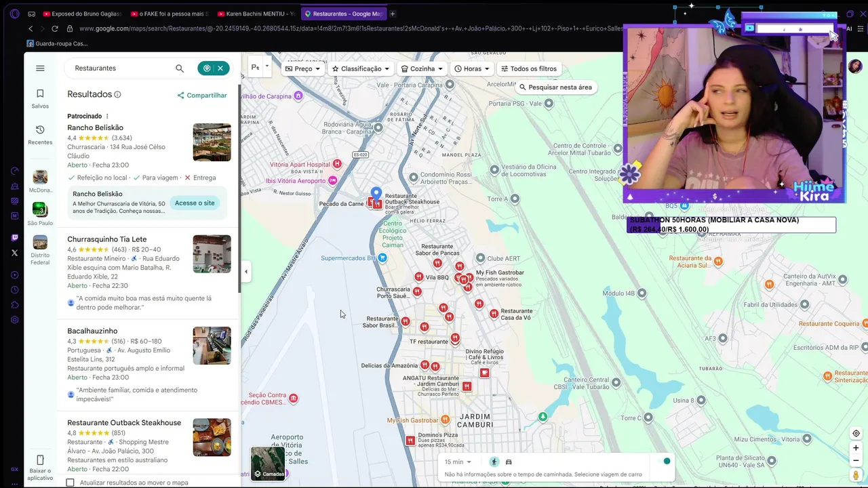Viewport: 868px width, 488px height.
Task: Expand the Classificação filter dropdown
Action: click(x=361, y=68)
